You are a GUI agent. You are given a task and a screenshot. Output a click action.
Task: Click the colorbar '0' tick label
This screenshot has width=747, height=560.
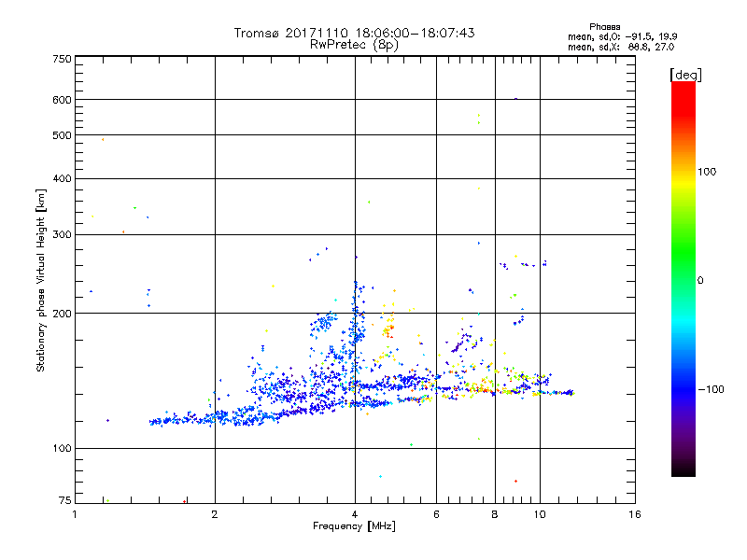click(700, 280)
